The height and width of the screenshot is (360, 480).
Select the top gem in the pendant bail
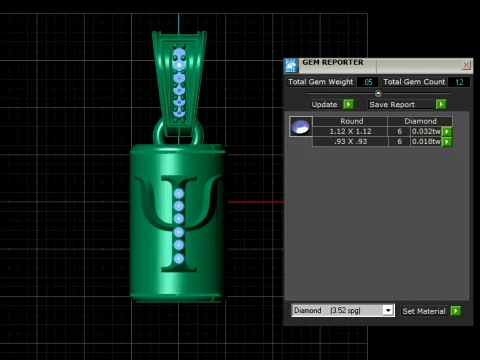(x=179, y=53)
